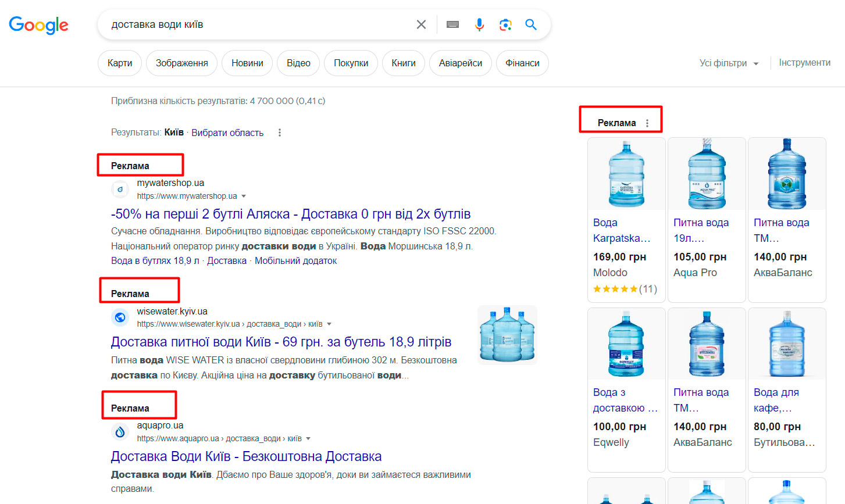845x504 pixels.
Task: Open Доставка питної води Київ - 69 грн result
Action: click(x=281, y=342)
